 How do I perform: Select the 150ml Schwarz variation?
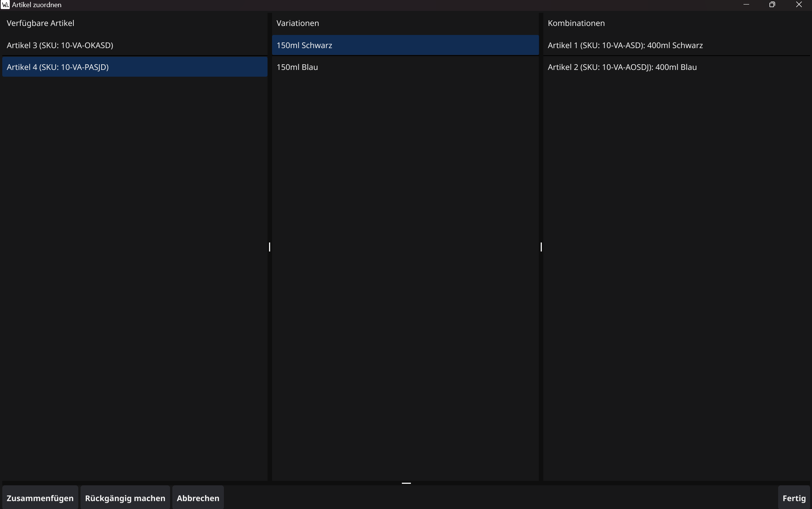tap(405, 45)
